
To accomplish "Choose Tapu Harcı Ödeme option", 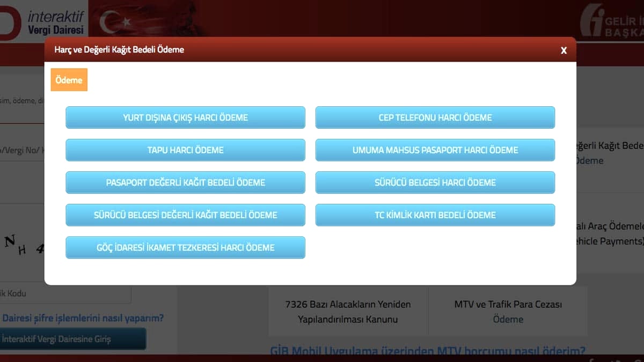I will click(x=185, y=150).
